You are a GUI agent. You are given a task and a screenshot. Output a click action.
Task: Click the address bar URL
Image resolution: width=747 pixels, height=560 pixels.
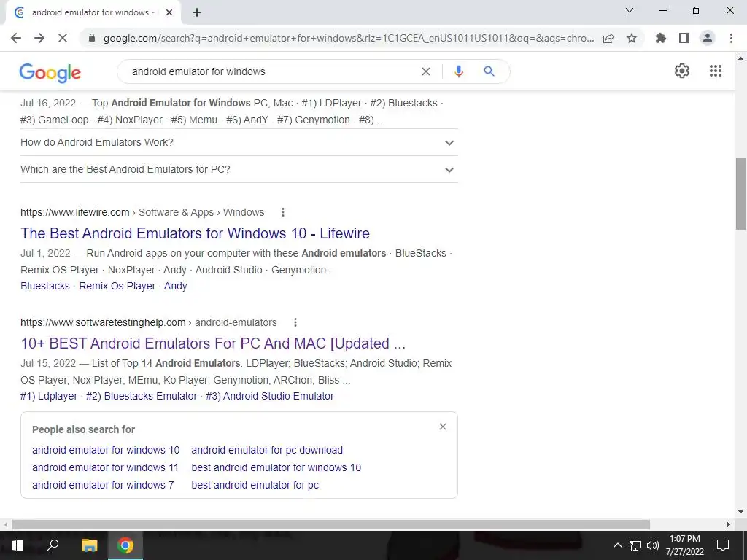tap(349, 39)
